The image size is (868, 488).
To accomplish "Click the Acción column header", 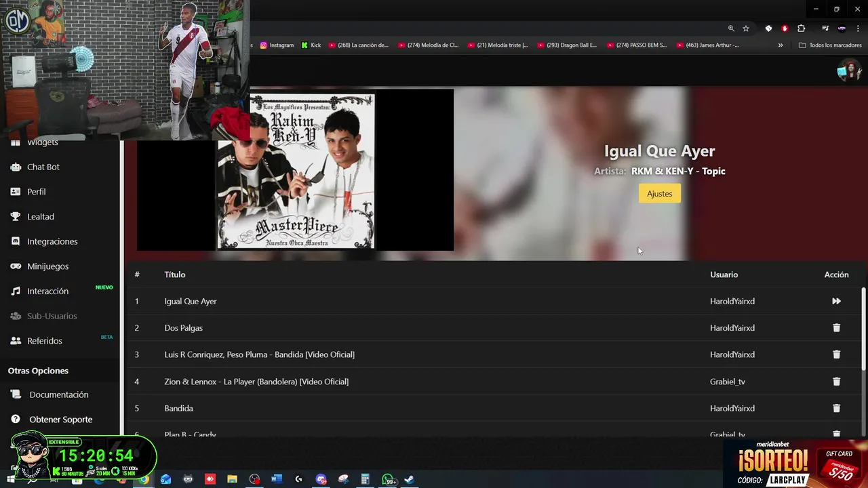I will click(x=836, y=274).
